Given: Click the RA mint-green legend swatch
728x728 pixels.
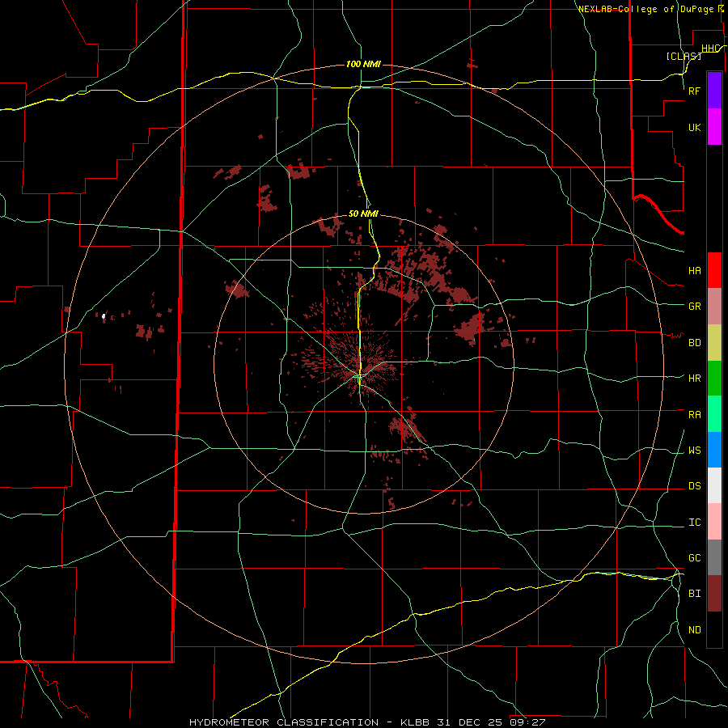Looking at the screenshot, I should click(x=714, y=414).
